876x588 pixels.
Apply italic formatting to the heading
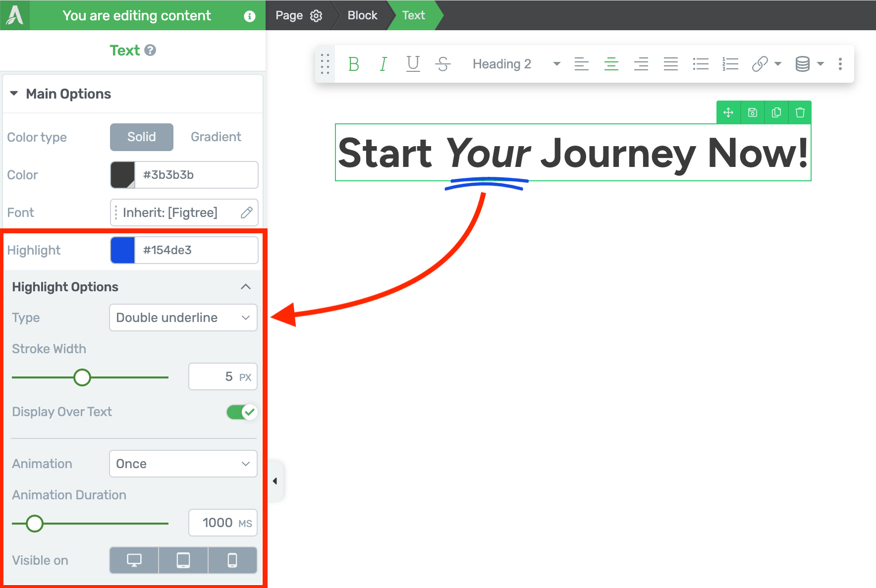coord(383,63)
